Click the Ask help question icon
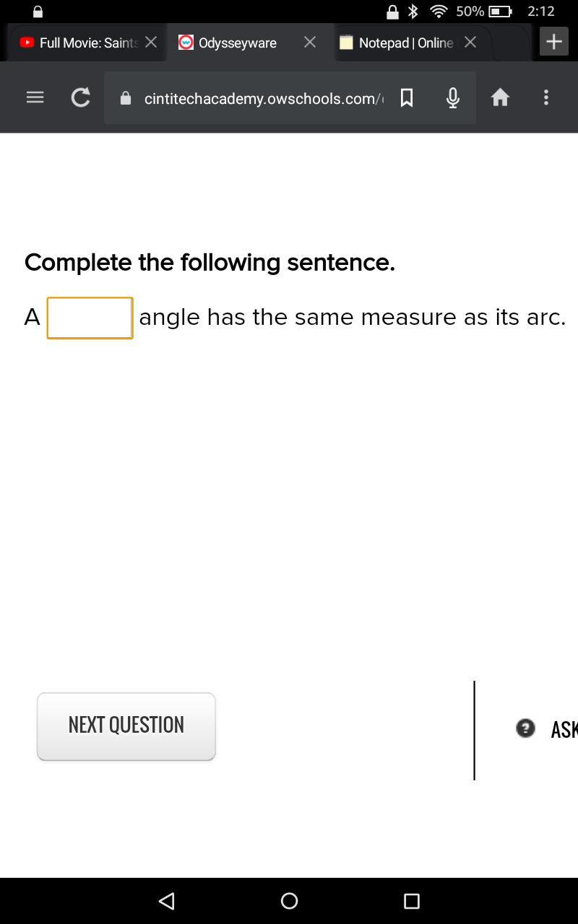The width and height of the screenshot is (578, 924). pyautogui.click(x=525, y=728)
